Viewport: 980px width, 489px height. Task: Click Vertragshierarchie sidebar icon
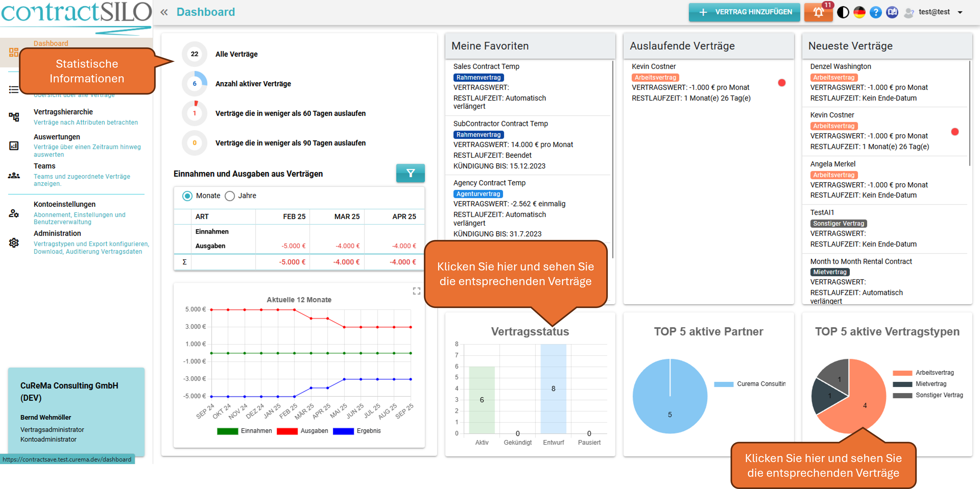pyautogui.click(x=14, y=117)
